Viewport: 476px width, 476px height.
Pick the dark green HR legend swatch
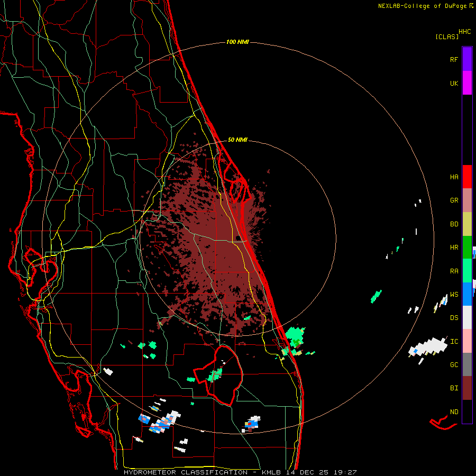tap(467, 248)
